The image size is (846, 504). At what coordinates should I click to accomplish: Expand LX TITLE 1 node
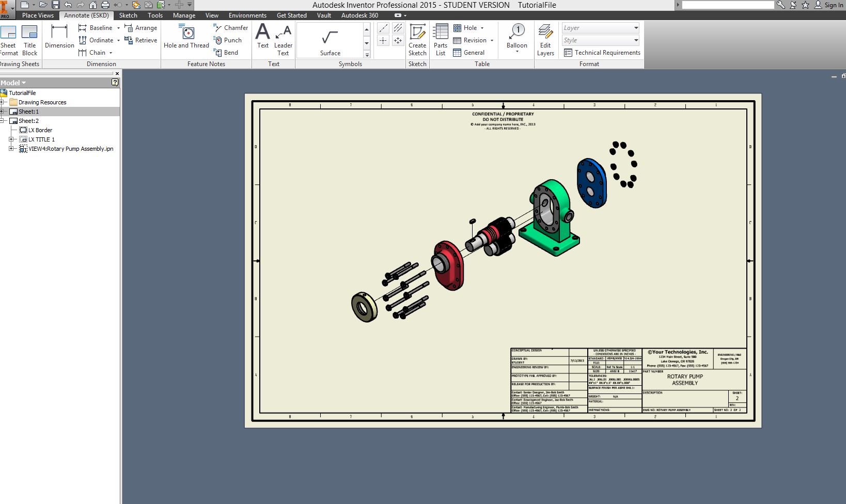[x=11, y=139]
